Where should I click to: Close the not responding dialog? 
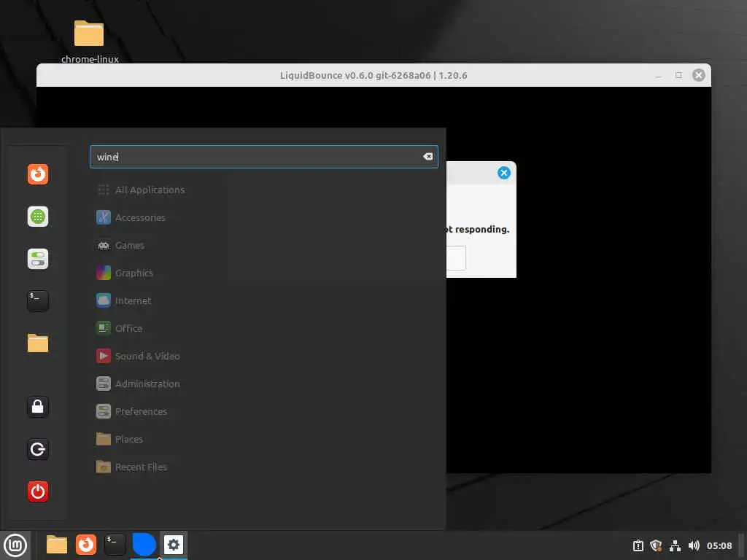pos(503,173)
